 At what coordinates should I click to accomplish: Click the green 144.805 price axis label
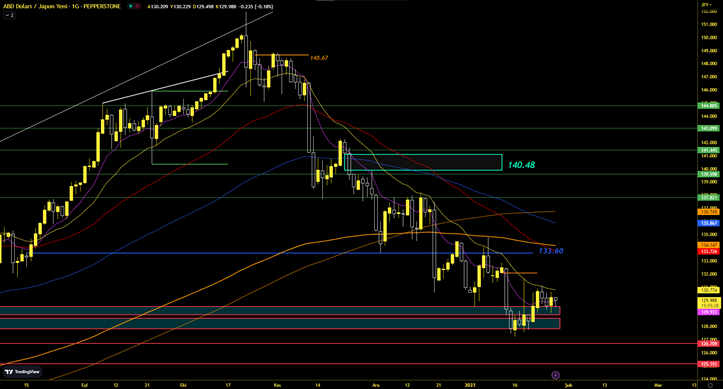710,106
